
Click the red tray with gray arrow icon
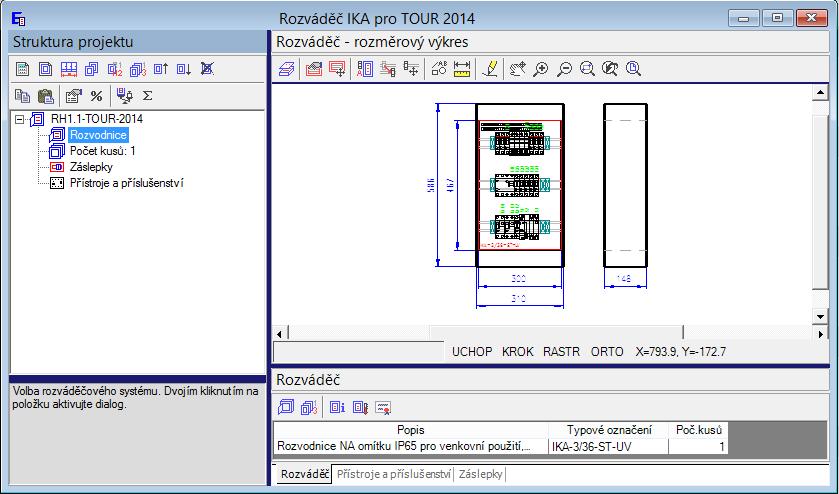click(314, 69)
